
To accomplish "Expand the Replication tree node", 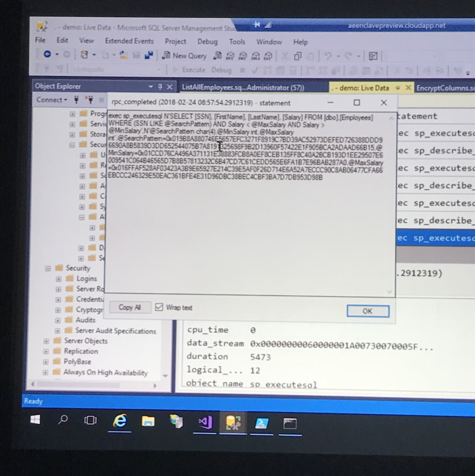I will pos(46,351).
